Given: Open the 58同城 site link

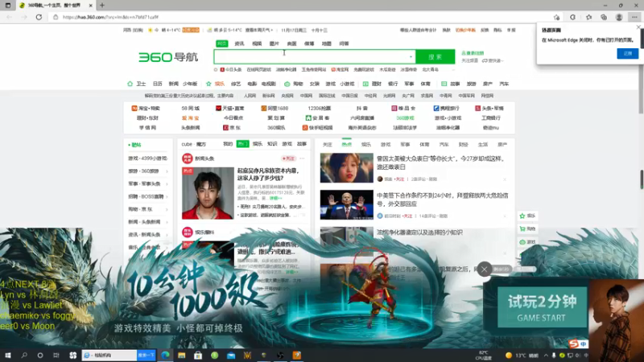Looking at the screenshot, I should [x=190, y=109].
